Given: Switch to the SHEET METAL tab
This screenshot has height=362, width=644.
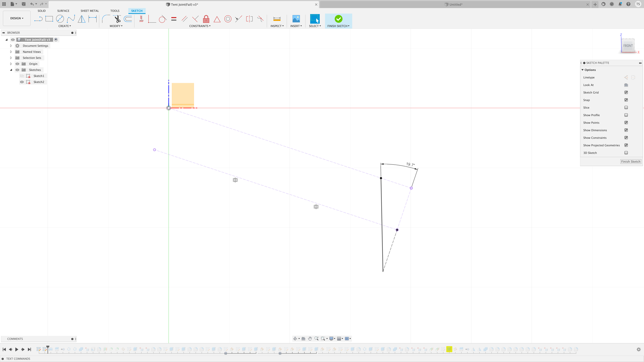Looking at the screenshot, I should coord(90,11).
